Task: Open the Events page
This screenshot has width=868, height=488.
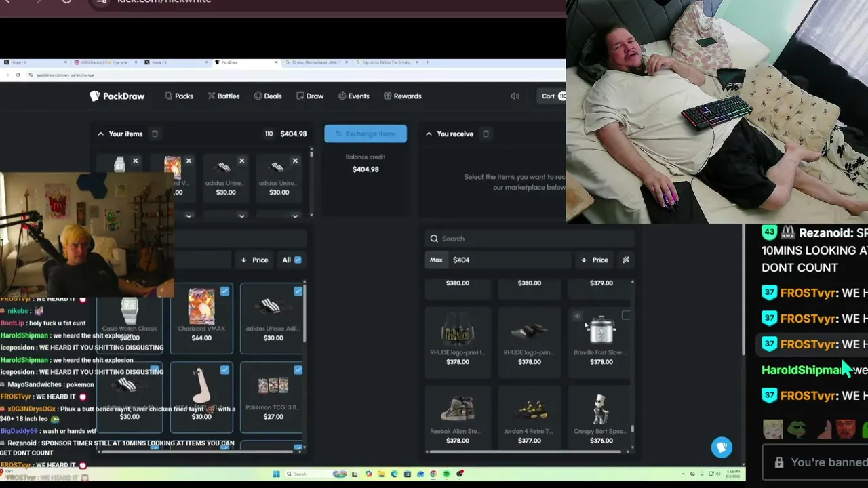Action: (x=353, y=96)
